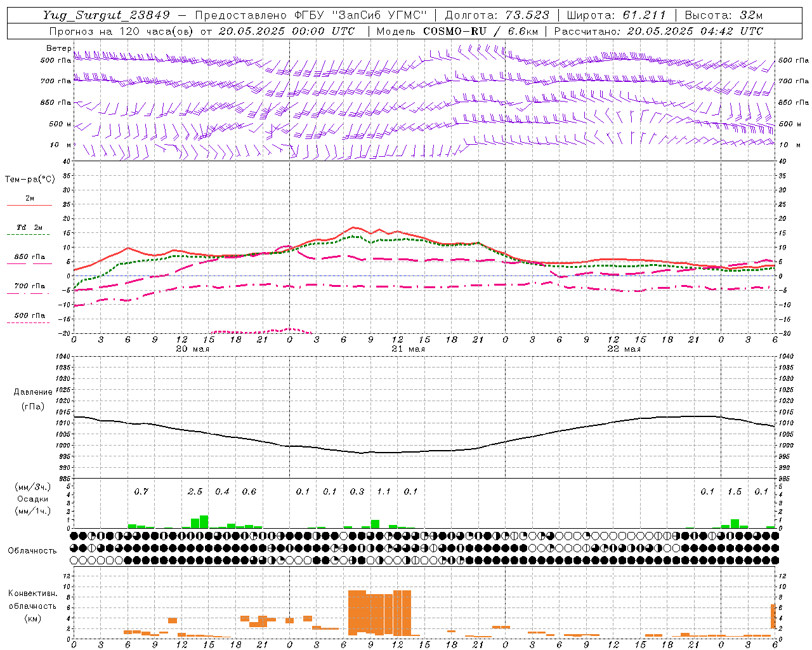
Task: Click precipitation total 1.5
Action: [x=734, y=491]
